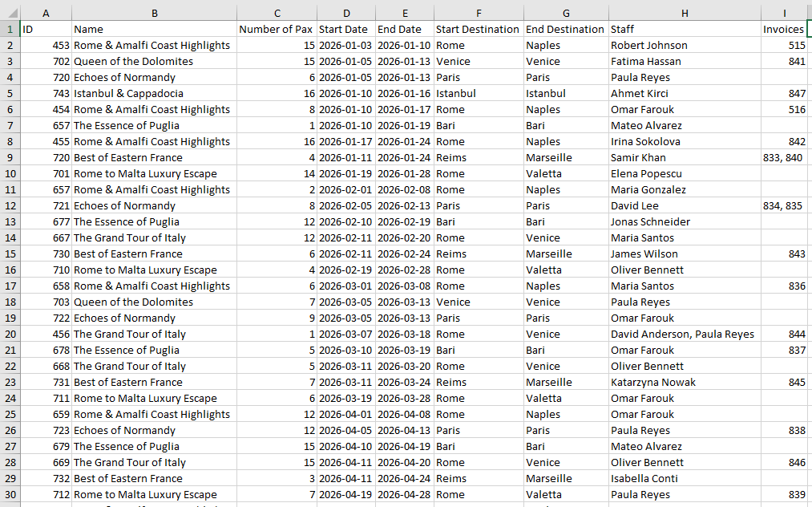Select the column H header
Screen dimensions: 812x507
click(x=684, y=13)
